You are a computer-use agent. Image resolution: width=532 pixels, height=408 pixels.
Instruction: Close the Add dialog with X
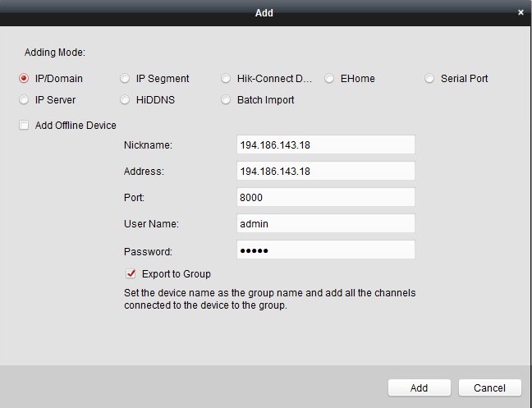[521, 12]
